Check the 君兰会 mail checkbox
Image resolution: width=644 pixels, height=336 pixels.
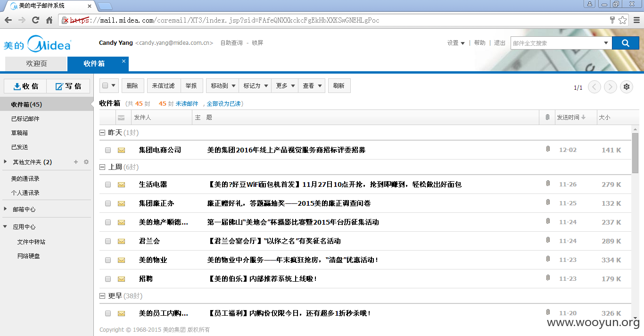[108, 241]
